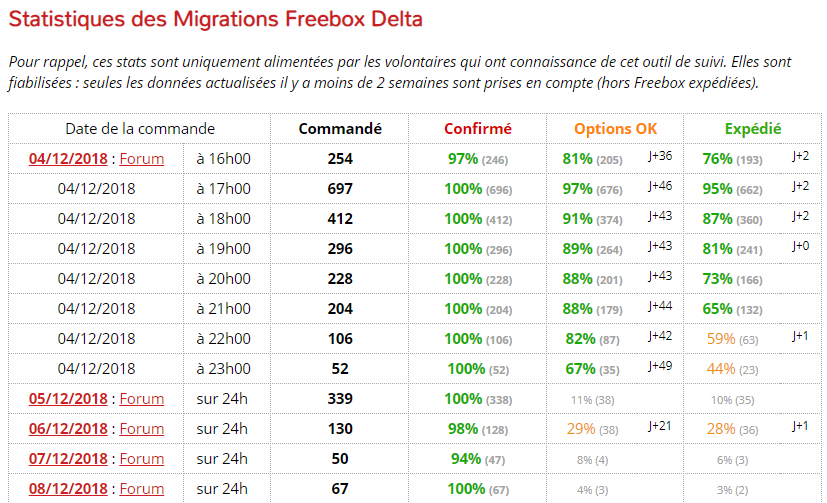827x503 pixels.
Task: Click the Expédié column header
Action: tap(753, 129)
